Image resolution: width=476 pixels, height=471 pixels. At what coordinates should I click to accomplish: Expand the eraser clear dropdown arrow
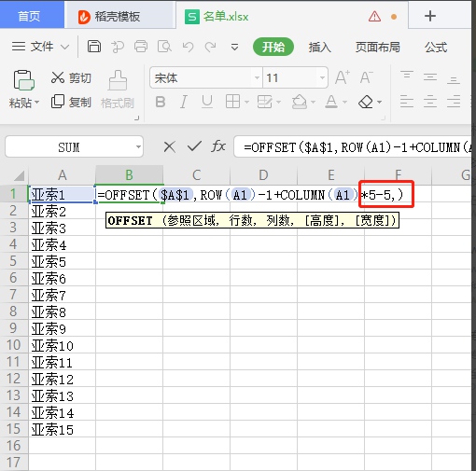click(x=379, y=102)
